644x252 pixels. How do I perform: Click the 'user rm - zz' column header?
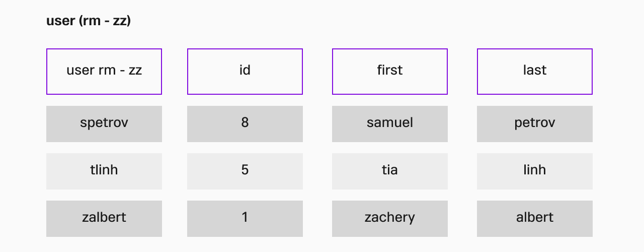coord(104,72)
